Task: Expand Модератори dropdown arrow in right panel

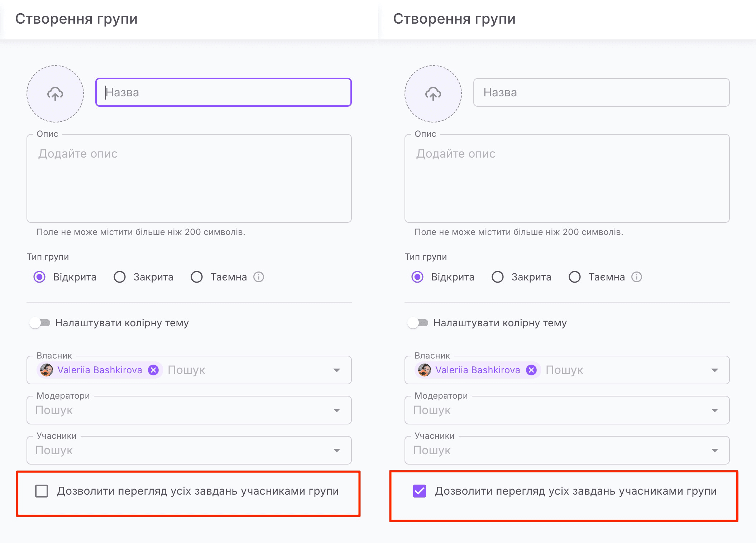Action: (x=715, y=410)
